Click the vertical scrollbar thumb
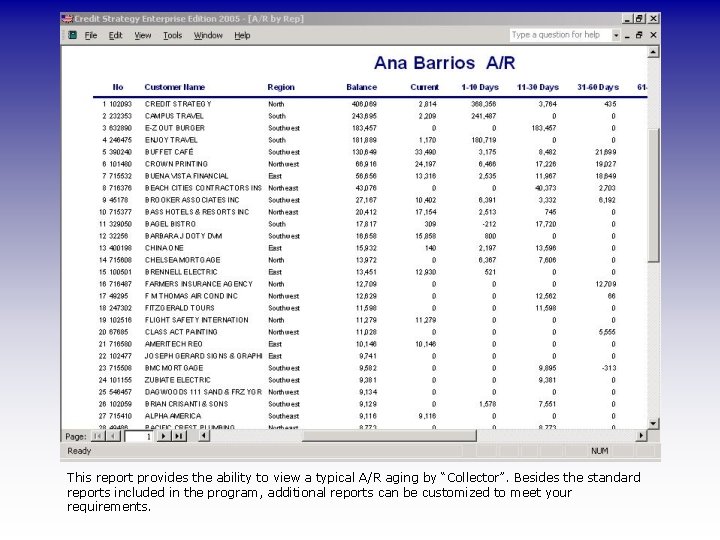Image resolution: width=720 pixels, height=540 pixels. [x=653, y=196]
